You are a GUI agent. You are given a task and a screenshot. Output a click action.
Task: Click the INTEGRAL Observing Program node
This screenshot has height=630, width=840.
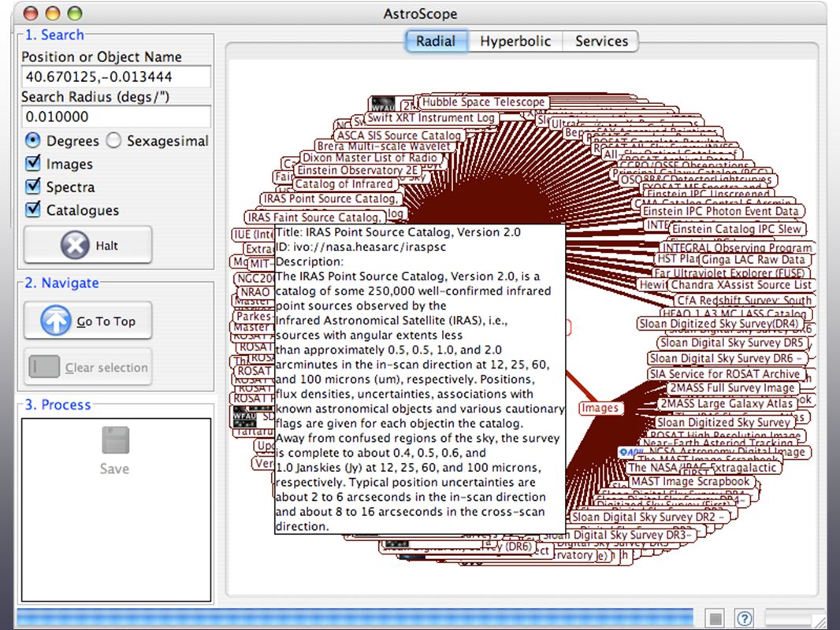point(737,248)
